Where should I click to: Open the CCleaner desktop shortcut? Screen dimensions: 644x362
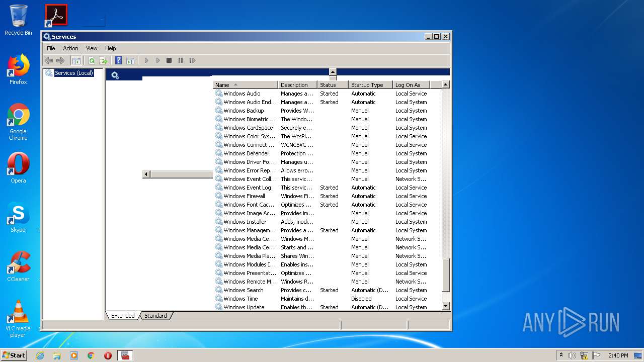click(18, 266)
